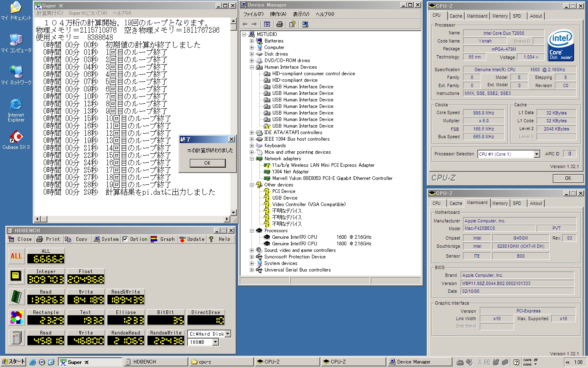
Task: Switch to SPD tab in upper CPU-Z window
Action: coord(517,16)
